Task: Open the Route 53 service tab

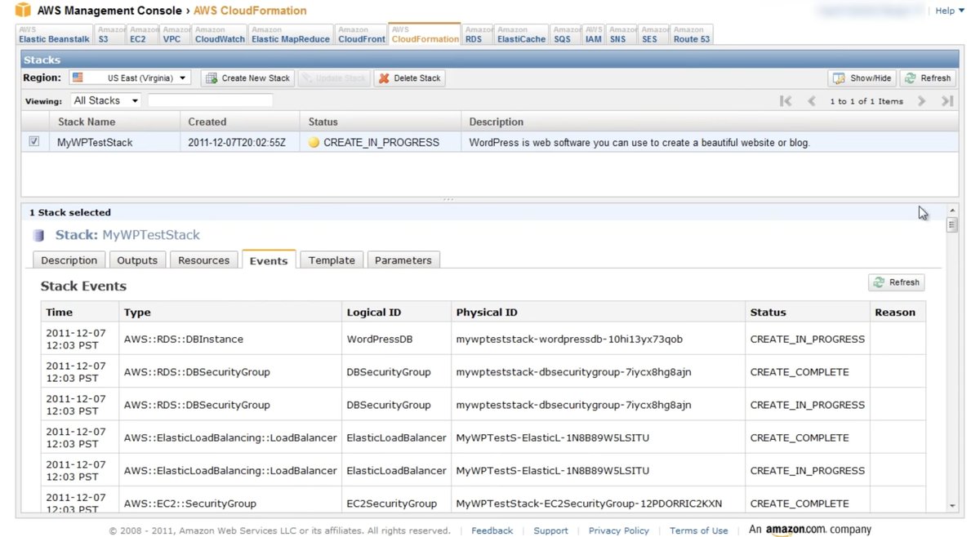Action: coord(692,35)
